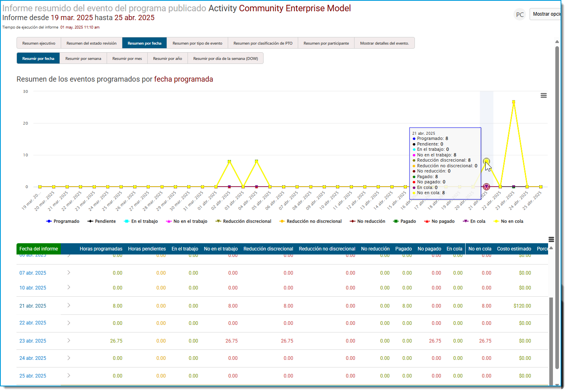Viewport: 567px width, 392px height.
Task: Click No pagado value 26.75 in 23 abr. row
Action: coord(435,341)
